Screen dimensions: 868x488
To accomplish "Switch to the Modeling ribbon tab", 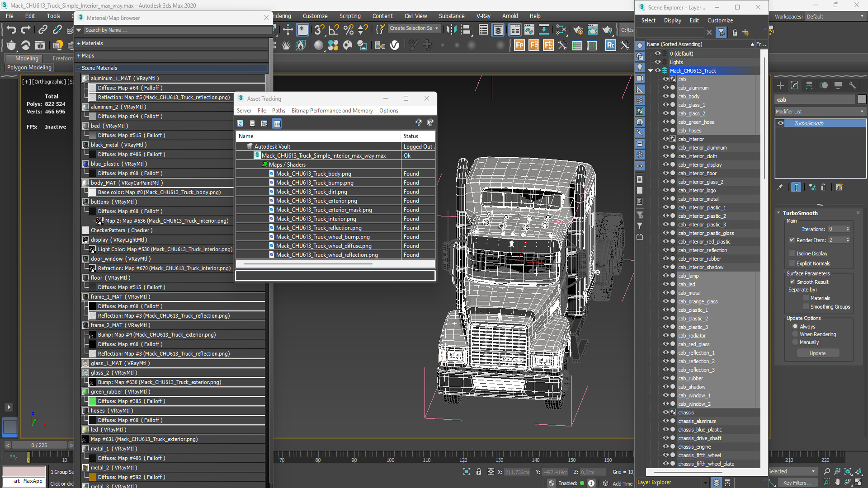I will [x=27, y=58].
